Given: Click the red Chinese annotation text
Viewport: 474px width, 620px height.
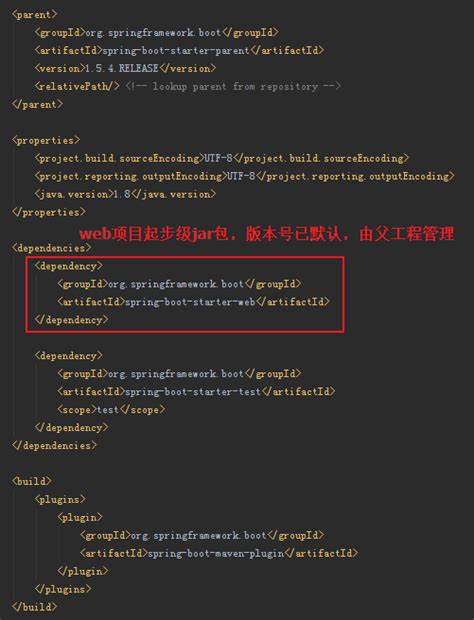Looking at the screenshot, I should [267, 234].
